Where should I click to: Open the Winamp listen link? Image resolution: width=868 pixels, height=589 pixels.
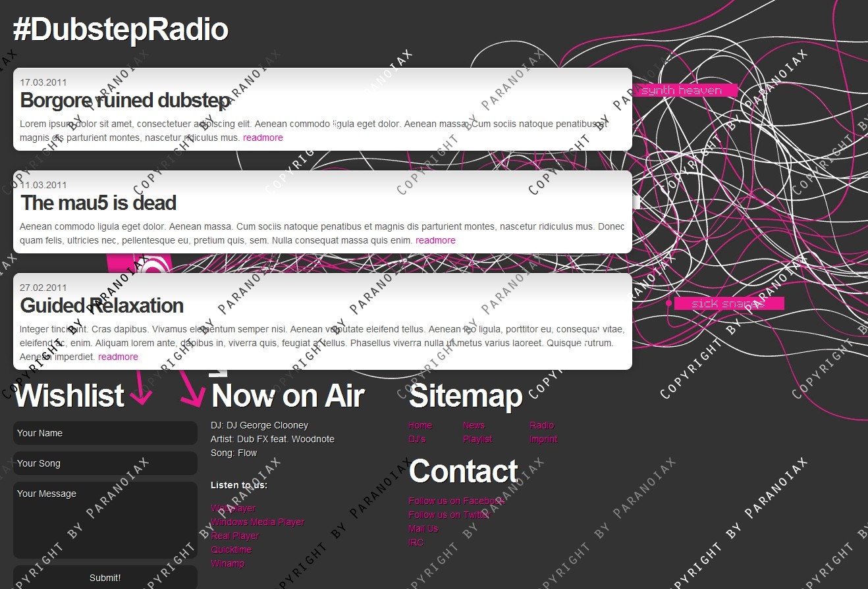point(227,563)
